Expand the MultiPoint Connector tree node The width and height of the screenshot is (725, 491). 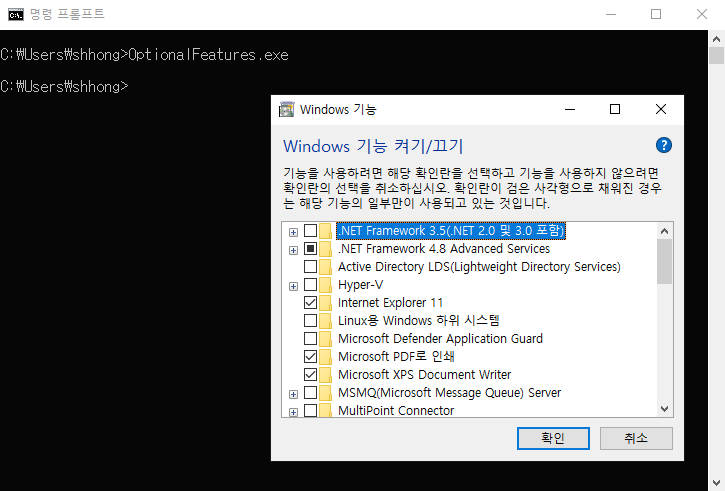tap(293, 412)
